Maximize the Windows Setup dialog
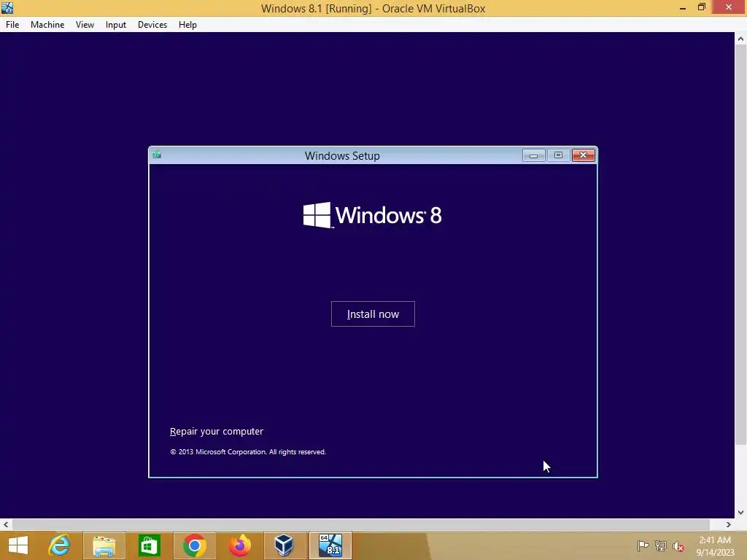This screenshot has width=747, height=560. [558, 155]
